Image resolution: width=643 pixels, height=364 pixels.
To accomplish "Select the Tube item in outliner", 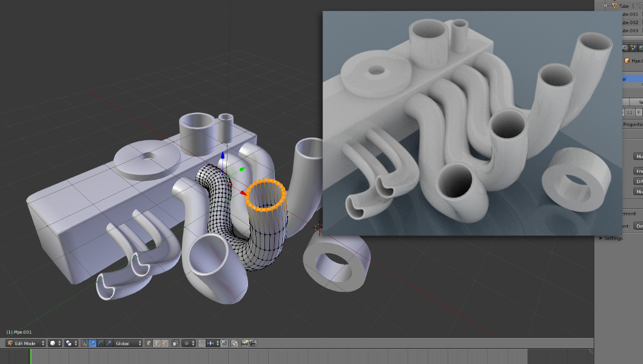I will [624, 5].
